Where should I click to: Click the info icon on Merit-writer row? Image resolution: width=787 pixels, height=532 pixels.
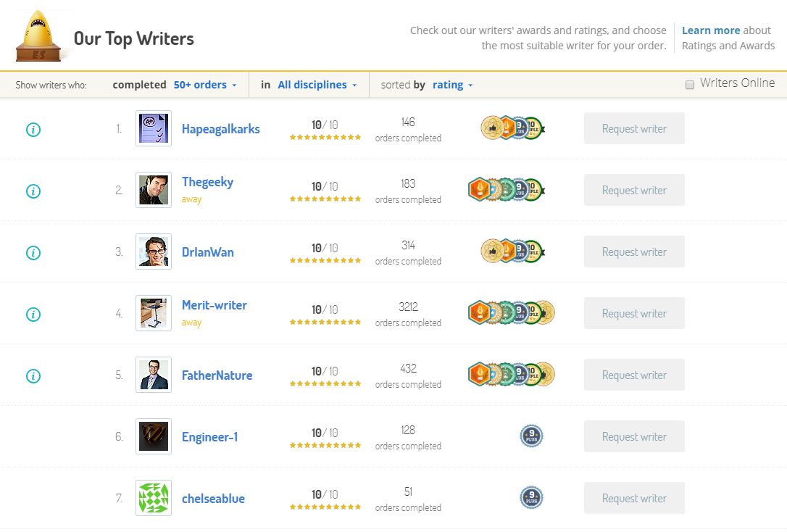(33, 315)
